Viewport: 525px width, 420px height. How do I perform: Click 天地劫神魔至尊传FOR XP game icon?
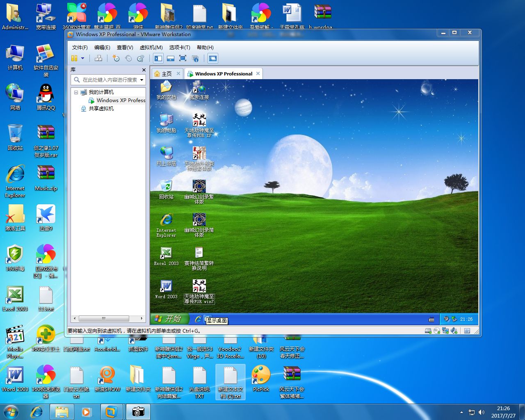(x=199, y=125)
